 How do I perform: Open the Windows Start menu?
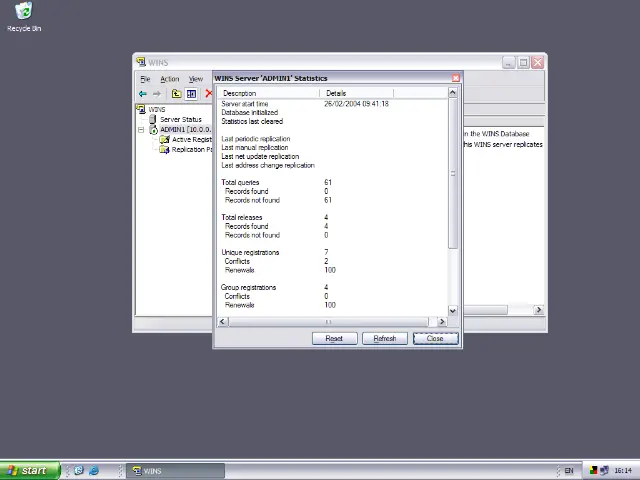pos(30,471)
